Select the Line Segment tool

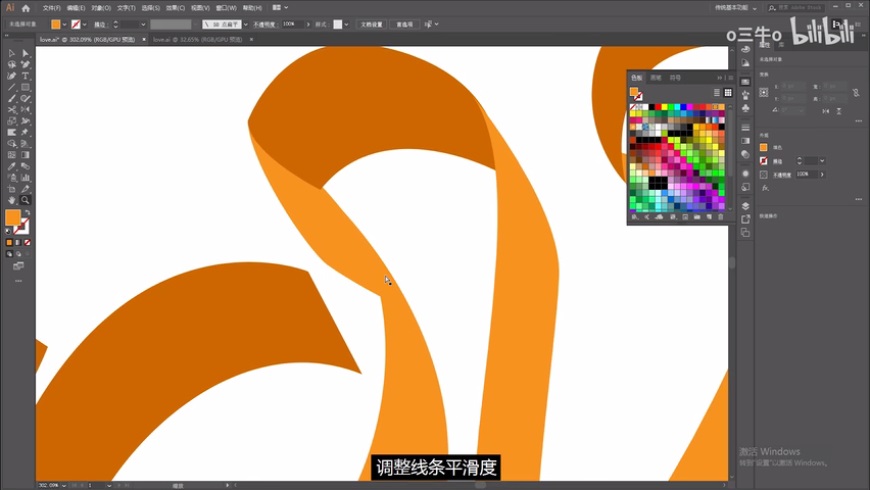(12, 87)
